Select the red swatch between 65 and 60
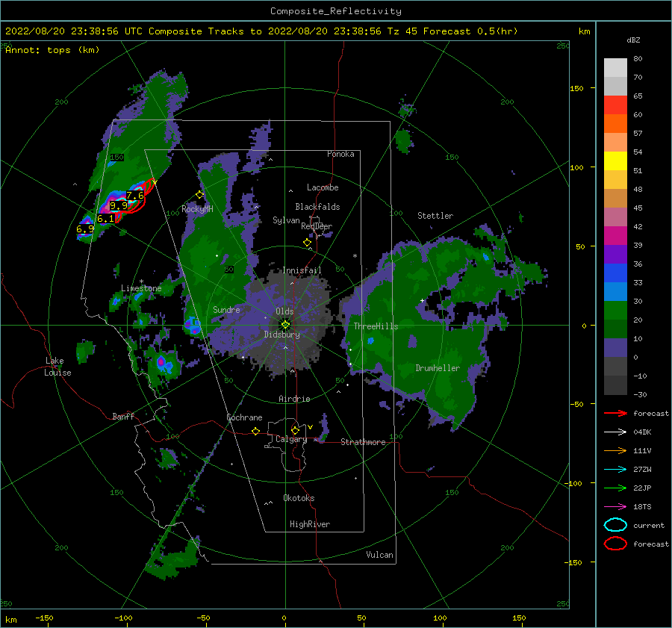This screenshot has height=628, width=672. tap(615, 105)
